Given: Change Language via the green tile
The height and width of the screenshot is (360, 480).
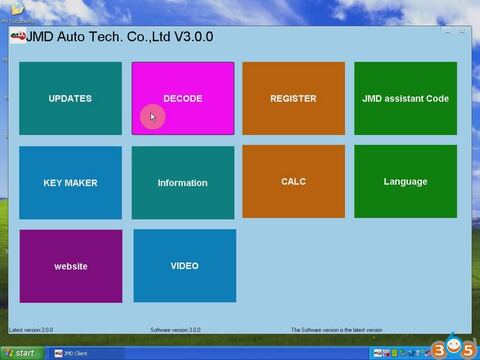Looking at the screenshot, I should [405, 181].
